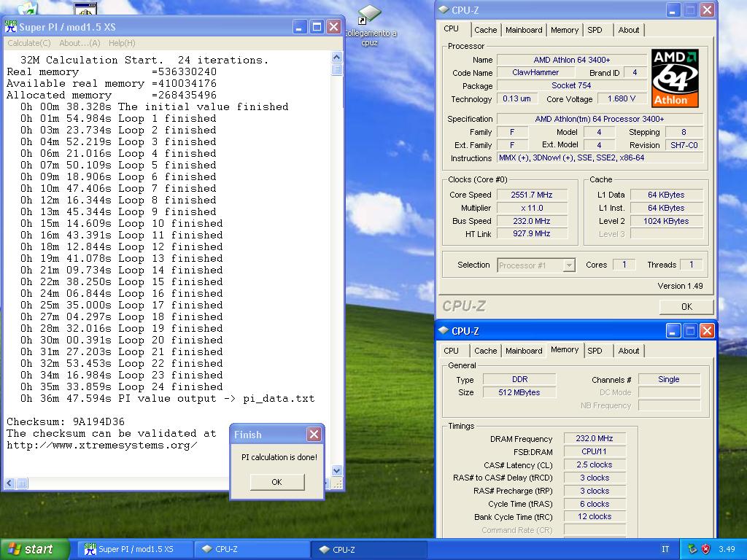Click the memory Size value 512 MBytes
Screen dimensions: 747x560
point(519,392)
